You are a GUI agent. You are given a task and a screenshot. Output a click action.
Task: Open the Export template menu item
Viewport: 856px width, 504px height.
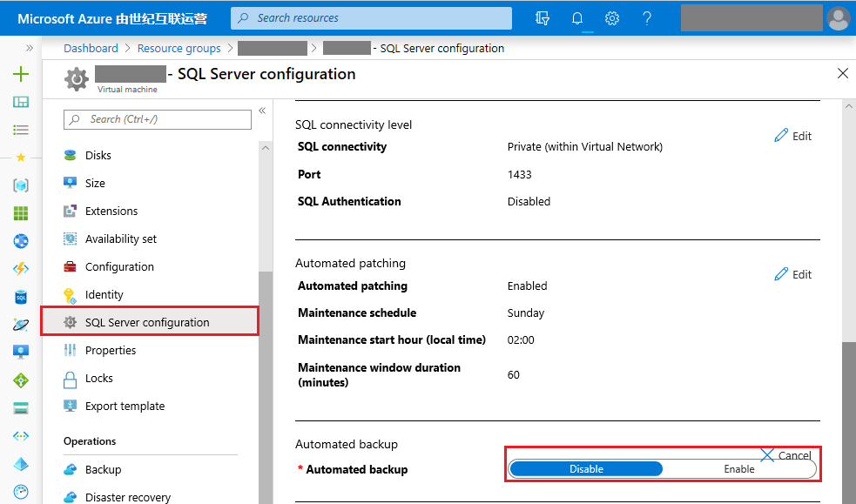point(125,407)
